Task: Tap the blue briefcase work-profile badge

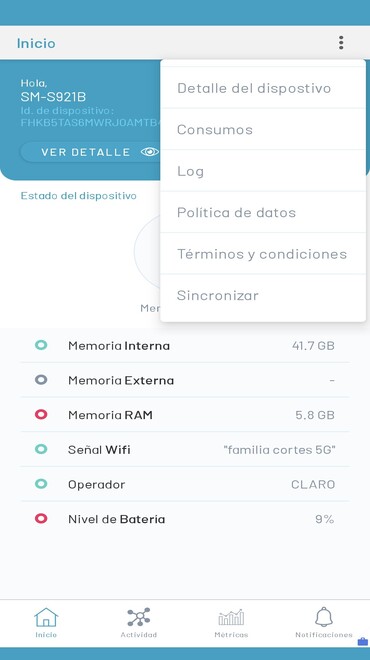Action: pyautogui.click(x=362, y=641)
